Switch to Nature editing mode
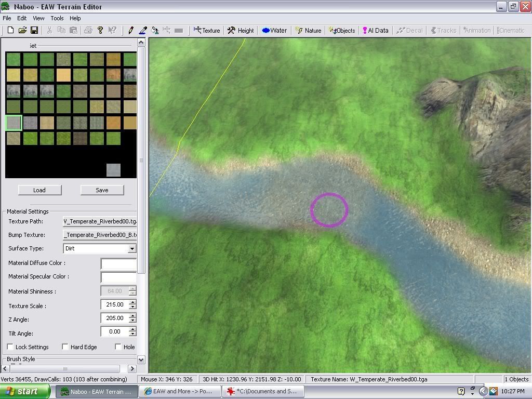532x399 pixels. (308, 31)
